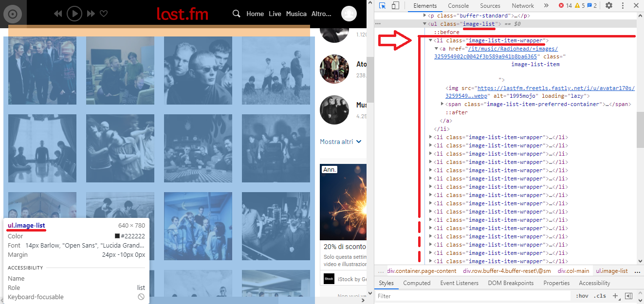Click the breadcrumb overflow dots on the right

tap(637, 271)
